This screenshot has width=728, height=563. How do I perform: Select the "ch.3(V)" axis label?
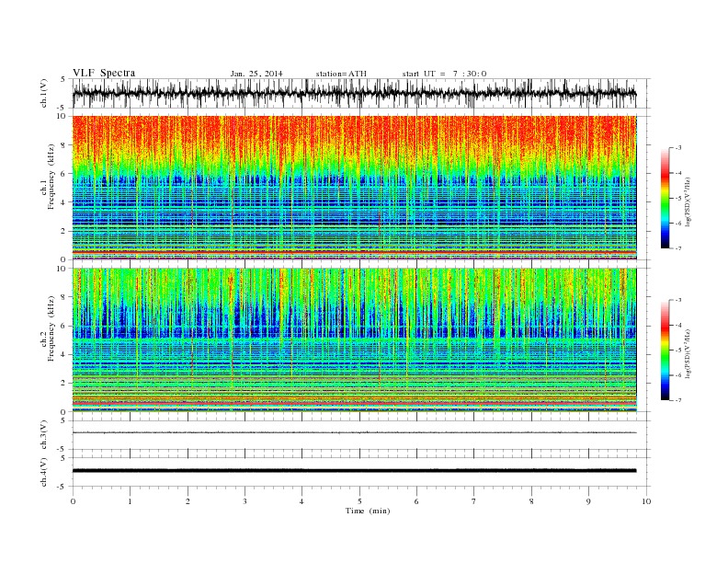tap(44, 435)
